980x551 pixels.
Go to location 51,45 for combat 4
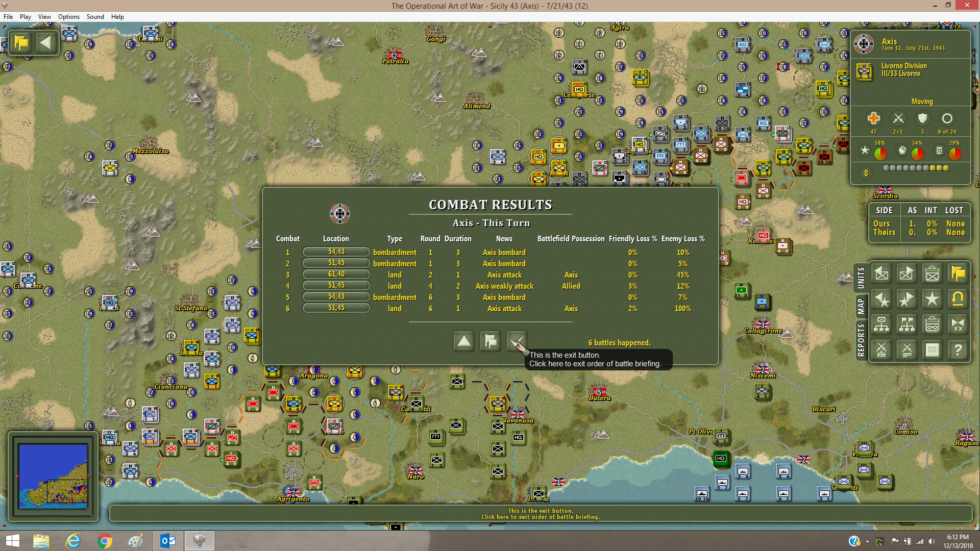(x=336, y=286)
